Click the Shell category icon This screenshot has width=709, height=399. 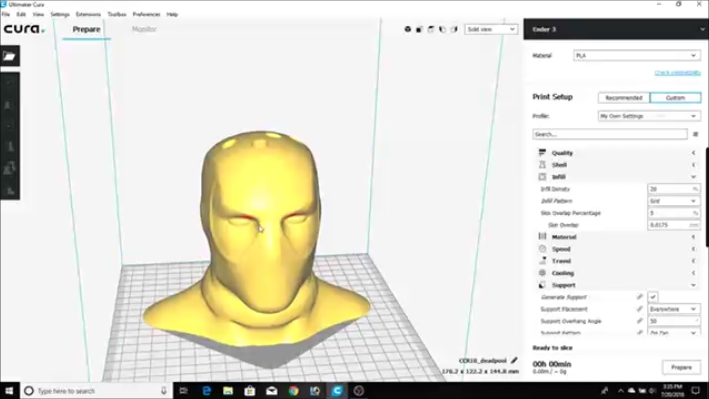tap(542, 165)
